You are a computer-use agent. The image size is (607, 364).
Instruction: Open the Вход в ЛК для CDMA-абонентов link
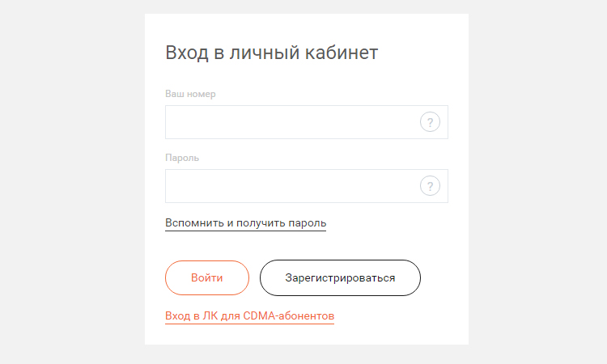(x=249, y=315)
